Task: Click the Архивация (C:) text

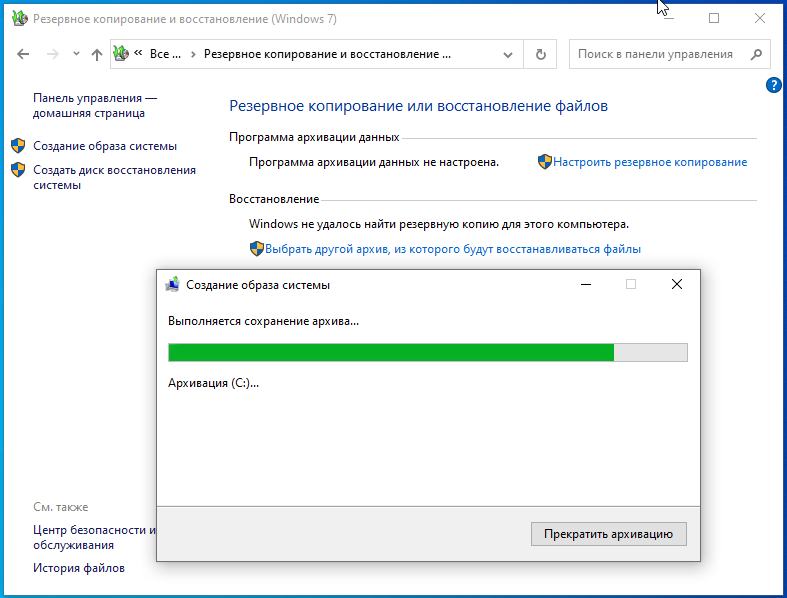Action: tap(213, 383)
